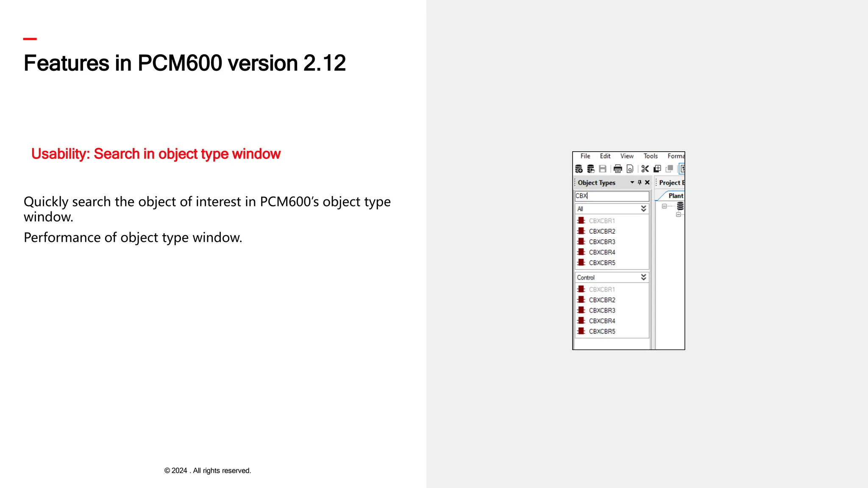Select CBXCBR5 under the Control group
Viewport: 868px width, 488px height.
tap(602, 331)
